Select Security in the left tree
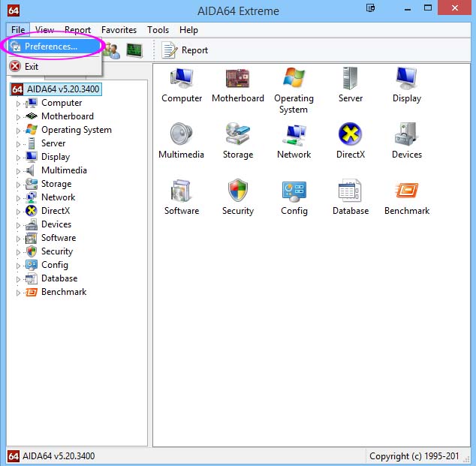The height and width of the screenshot is (466, 476). (x=57, y=251)
